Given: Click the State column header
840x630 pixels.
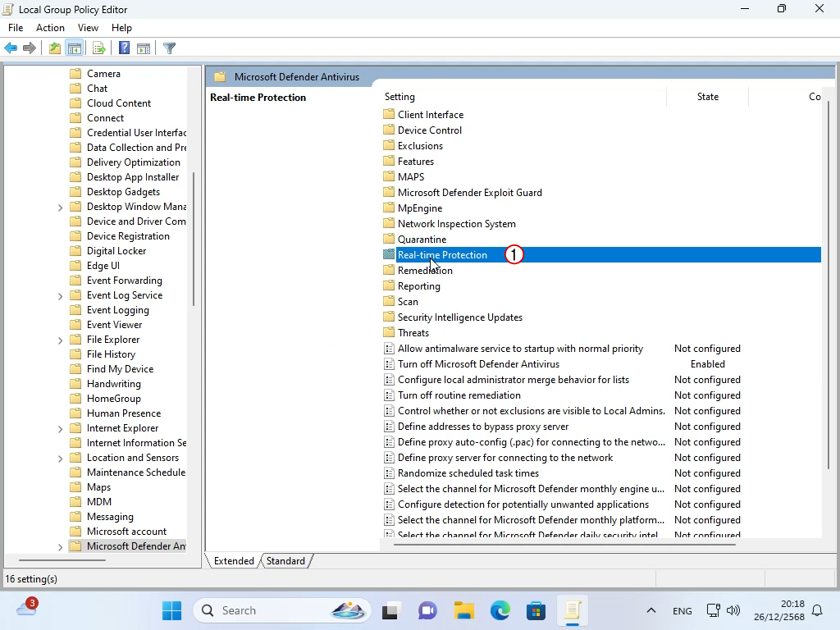Looking at the screenshot, I should [x=707, y=97].
